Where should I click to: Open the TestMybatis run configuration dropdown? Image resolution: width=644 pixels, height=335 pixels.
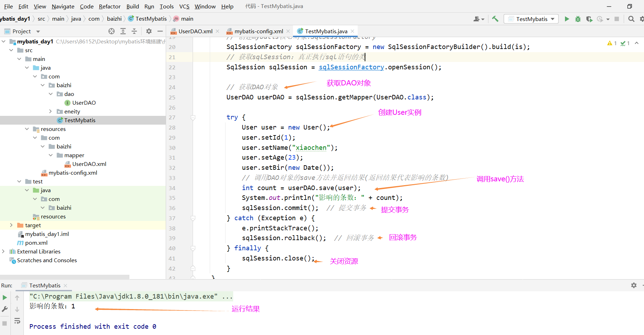coord(531,19)
